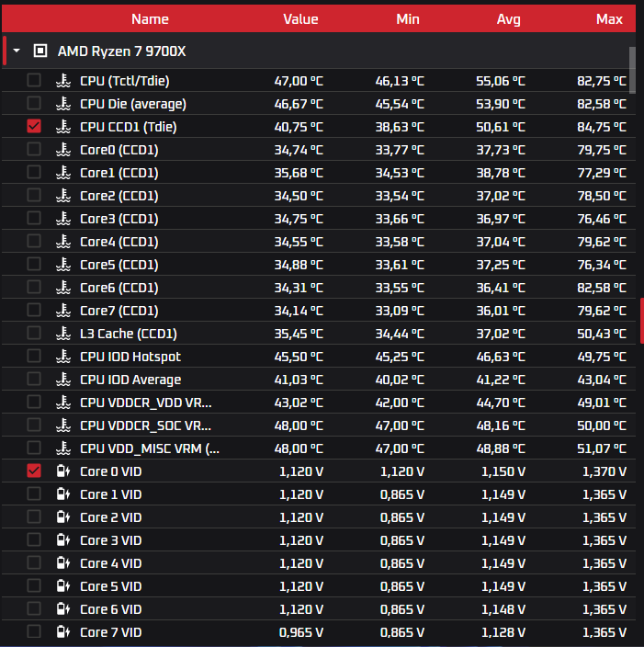Click the 84,75 °C max value for CPU CCD1
644x647 pixels.
tap(602, 127)
